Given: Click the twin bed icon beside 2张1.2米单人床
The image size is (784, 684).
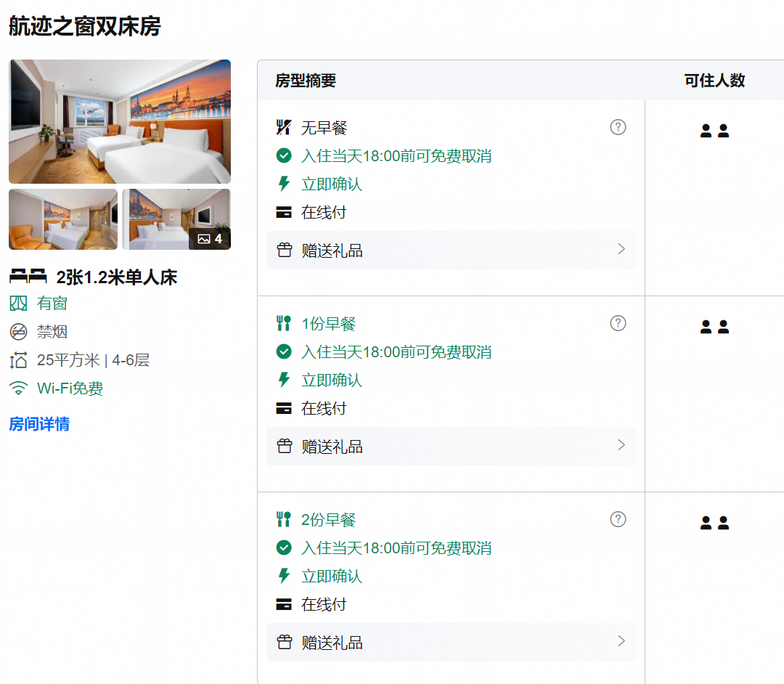Looking at the screenshot, I should [x=28, y=277].
